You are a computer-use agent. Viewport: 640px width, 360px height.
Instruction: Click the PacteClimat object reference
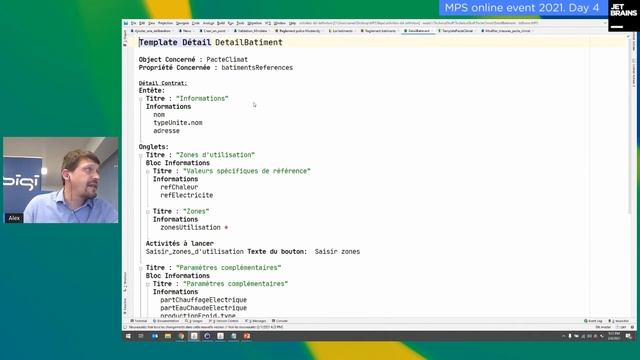227,60
